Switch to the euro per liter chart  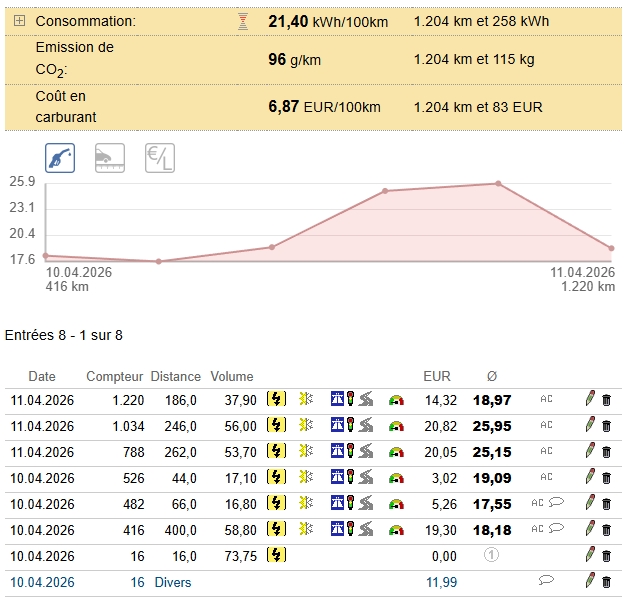160,157
